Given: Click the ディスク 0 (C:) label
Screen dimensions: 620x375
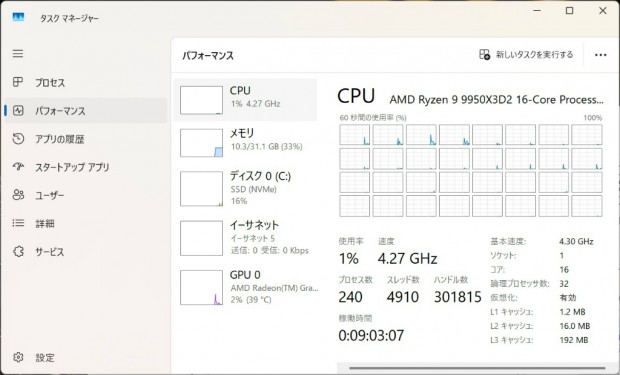Looking at the screenshot, I should (x=260, y=176).
